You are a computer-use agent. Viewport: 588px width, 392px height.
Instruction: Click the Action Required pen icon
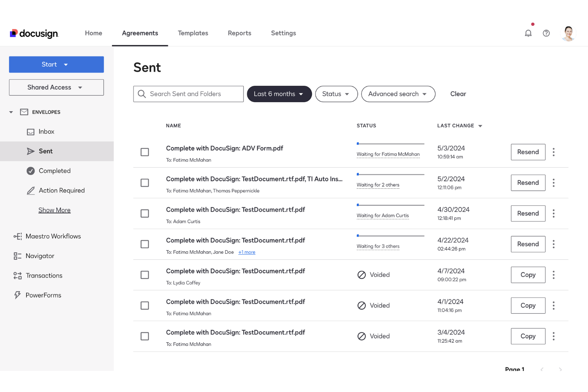click(x=31, y=191)
